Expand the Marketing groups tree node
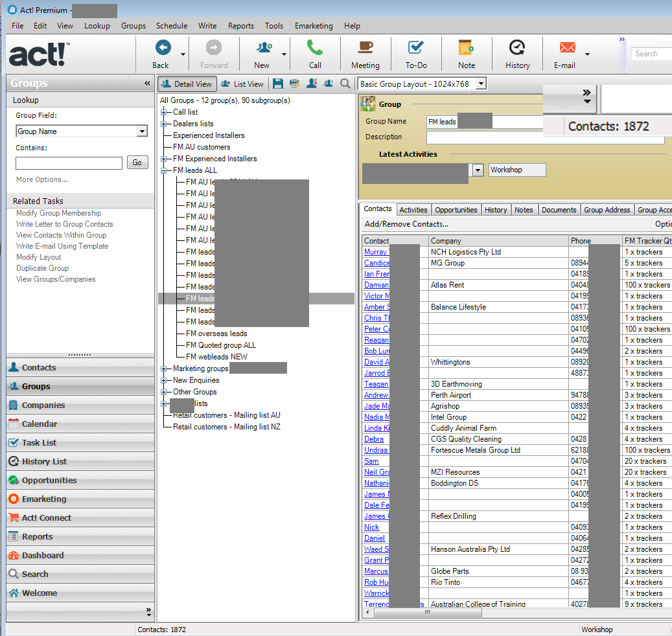 (164, 369)
